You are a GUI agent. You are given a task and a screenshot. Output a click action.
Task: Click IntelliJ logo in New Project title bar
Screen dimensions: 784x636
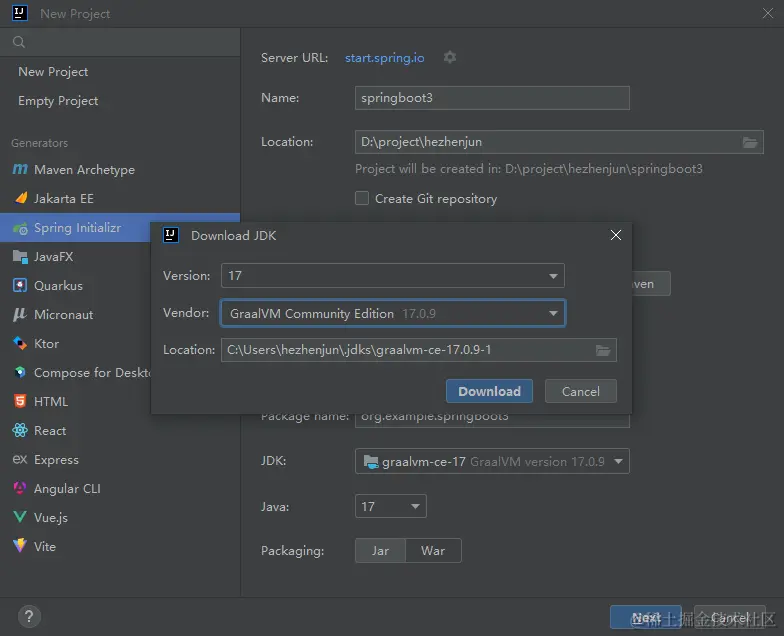point(20,13)
